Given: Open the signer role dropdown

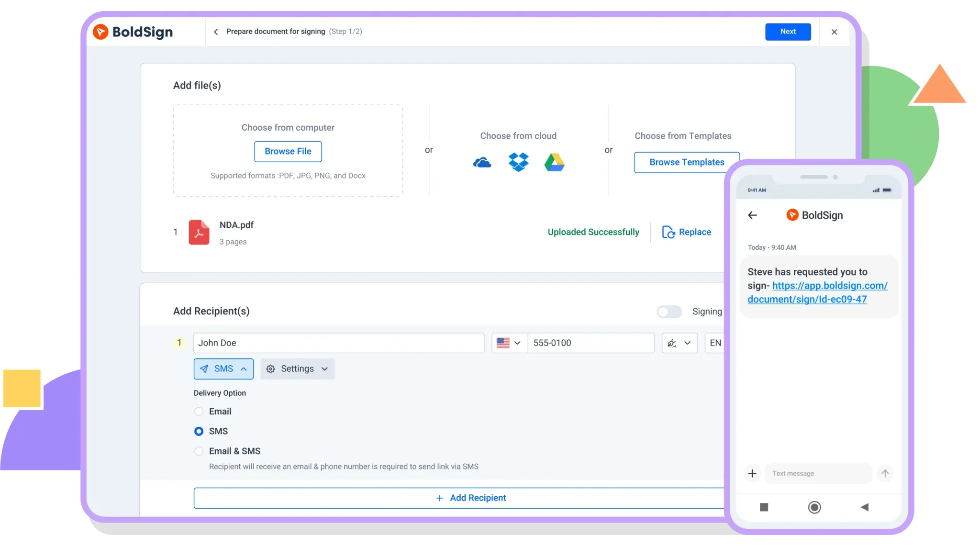Looking at the screenshot, I should (x=679, y=343).
